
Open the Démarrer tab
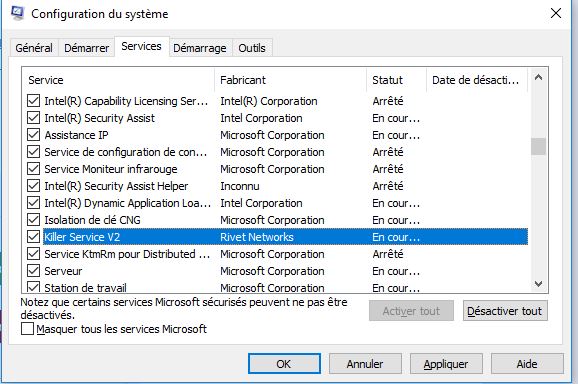(86, 48)
